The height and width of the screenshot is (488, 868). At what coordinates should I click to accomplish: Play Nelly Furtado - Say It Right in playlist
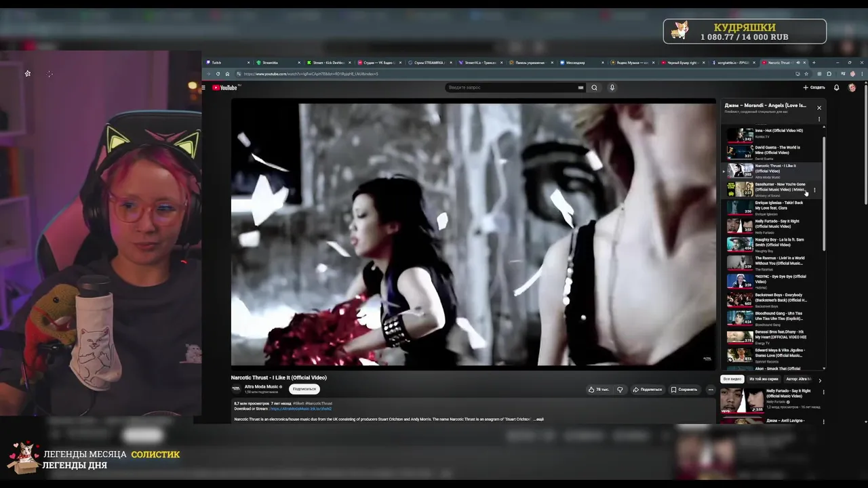click(x=772, y=226)
